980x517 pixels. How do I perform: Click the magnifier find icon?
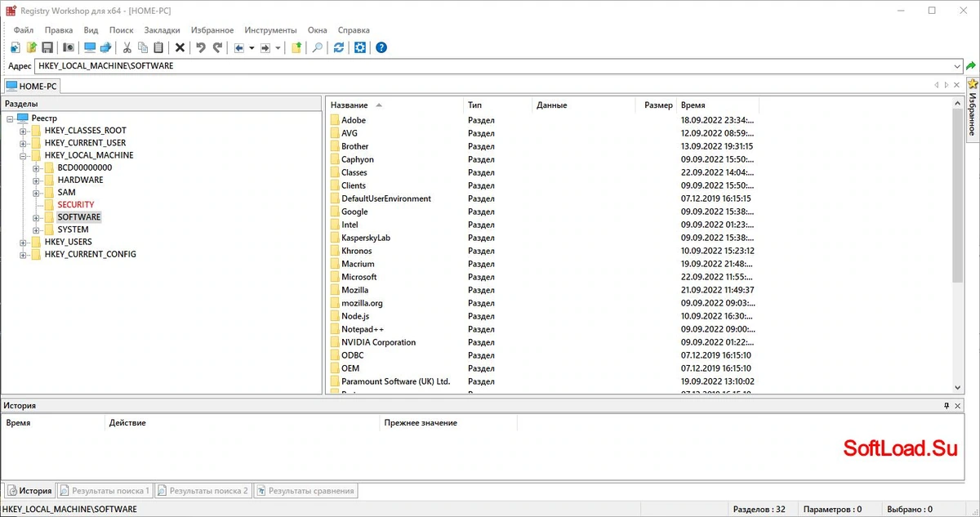[318, 47]
